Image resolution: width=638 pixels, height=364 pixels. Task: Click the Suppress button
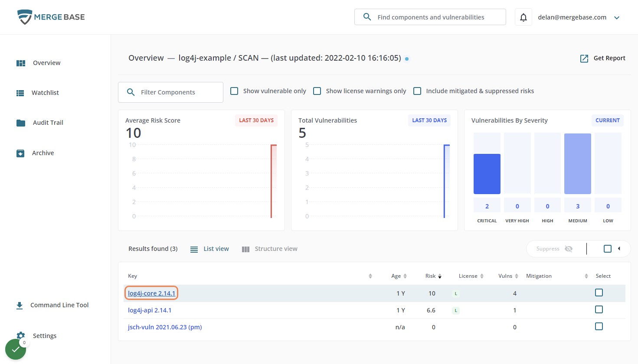click(555, 249)
